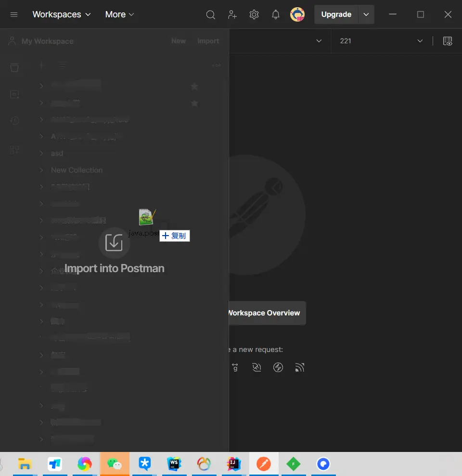Click the plus icon to create collection
This screenshot has height=476, width=462.
point(42,65)
